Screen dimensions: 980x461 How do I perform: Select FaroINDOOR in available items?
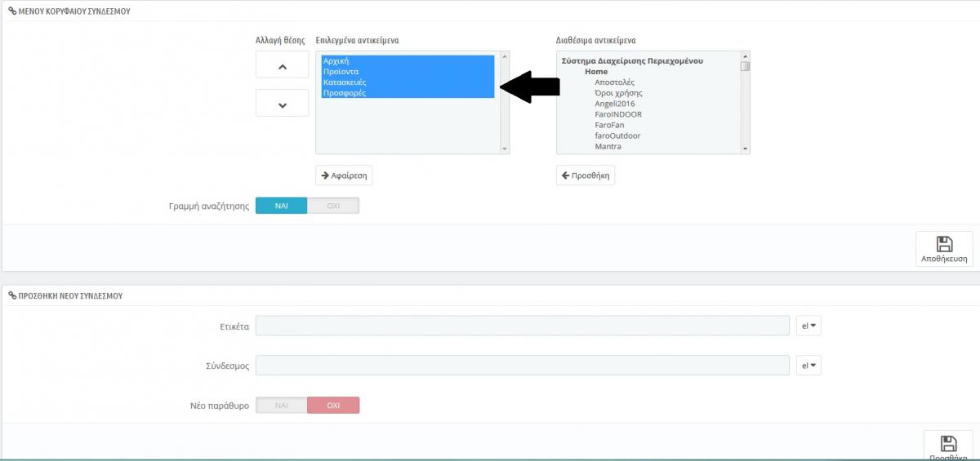pyautogui.click(x=618, y=114)
